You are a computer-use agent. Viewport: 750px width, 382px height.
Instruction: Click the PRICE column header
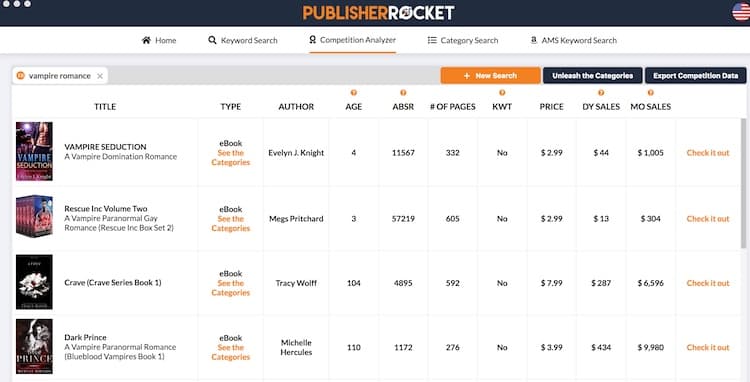(x=551, y=107)
